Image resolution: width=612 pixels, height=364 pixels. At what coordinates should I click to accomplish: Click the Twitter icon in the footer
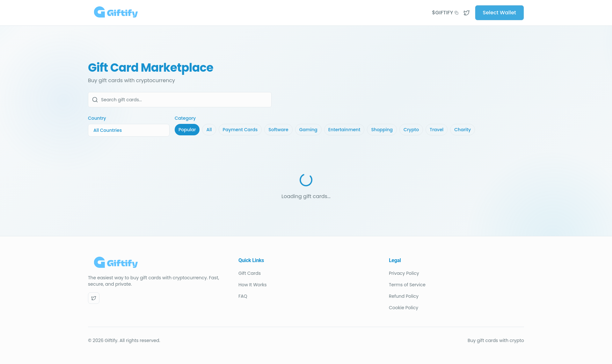pyautogui.click(x=93, y=298)
